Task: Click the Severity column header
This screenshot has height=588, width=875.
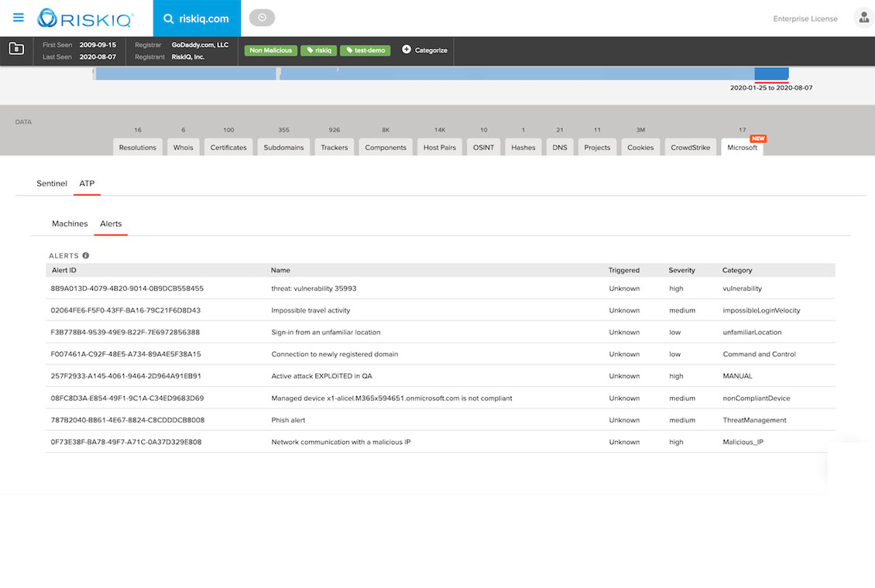Action: 681,270
